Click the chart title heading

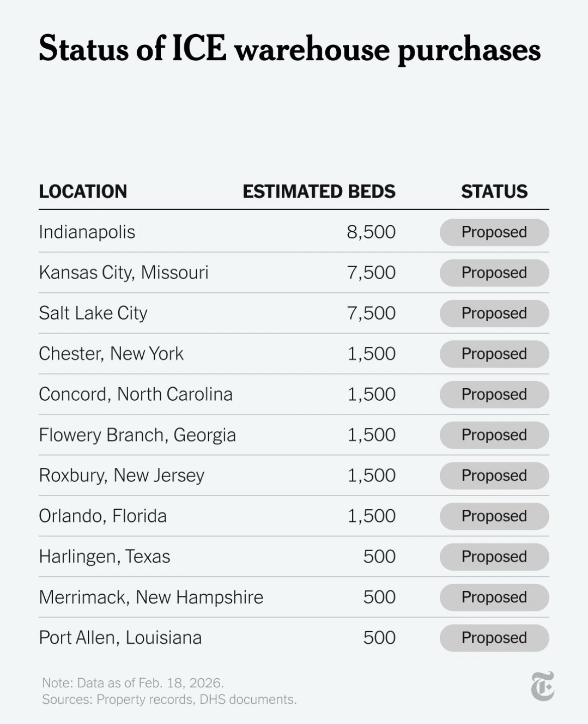[x=289, y=49]
